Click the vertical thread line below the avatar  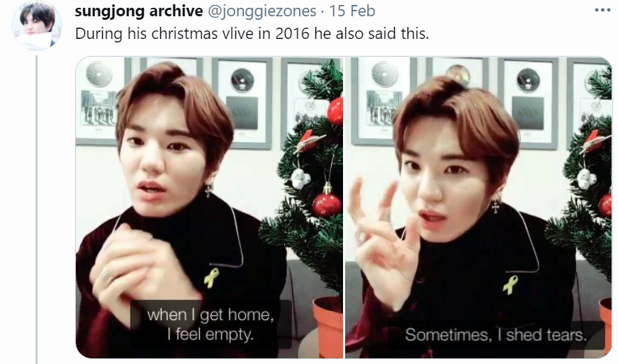click(36, 210)
